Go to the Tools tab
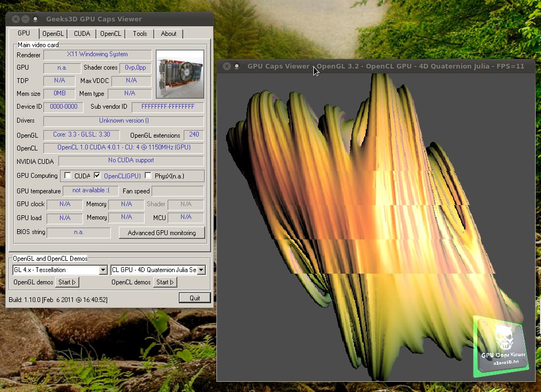The height and width of the screenshot is (392, 541). coord(140,34)
